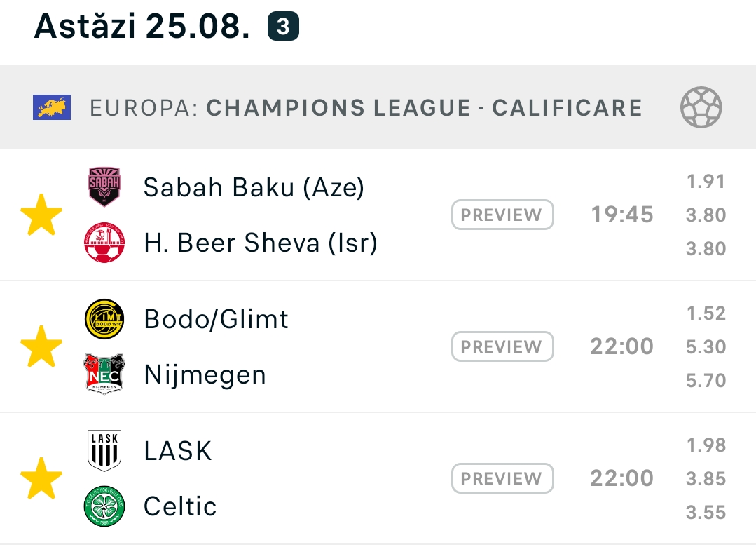Select the Astăzi 25.08. date heading
This screenshot has height=547, width=756.
(142, 26)
